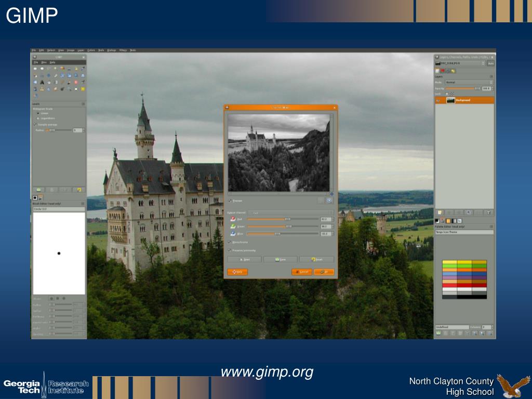The width and height of the screenshot is (532, 399).
Task: Click the Columns spinner in Palette Editor
Action: coord(487,327)
